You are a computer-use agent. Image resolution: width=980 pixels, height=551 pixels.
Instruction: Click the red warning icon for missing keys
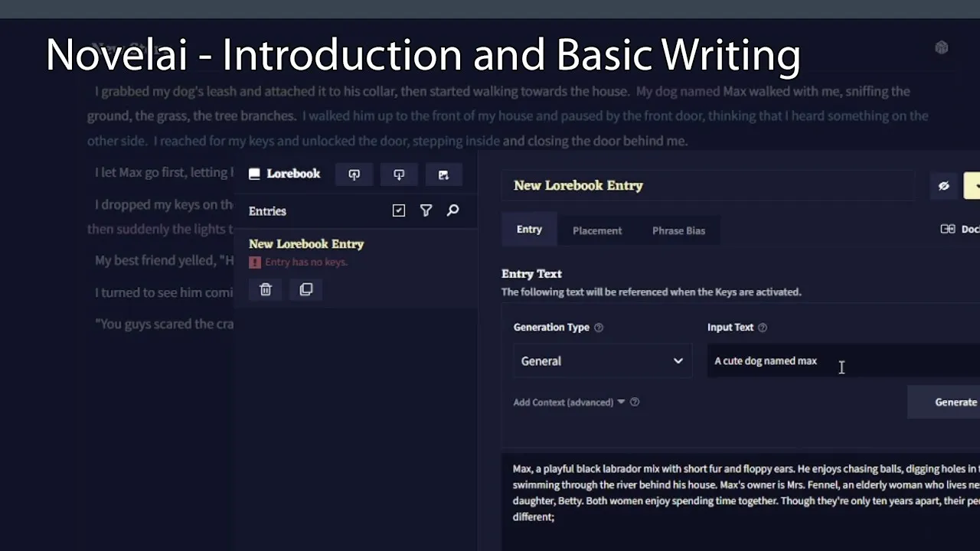coord(255,262)
